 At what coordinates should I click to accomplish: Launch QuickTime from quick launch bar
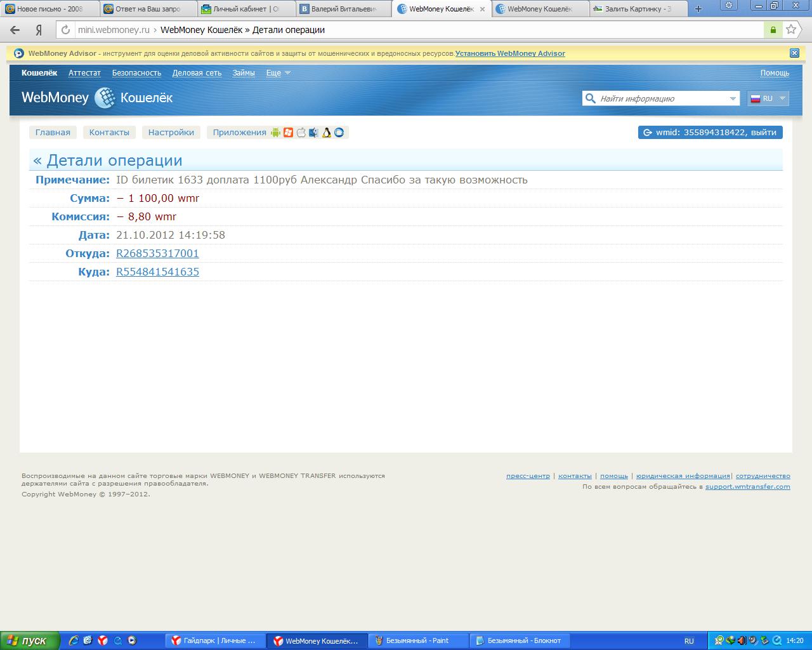click(x=118, y=640)
